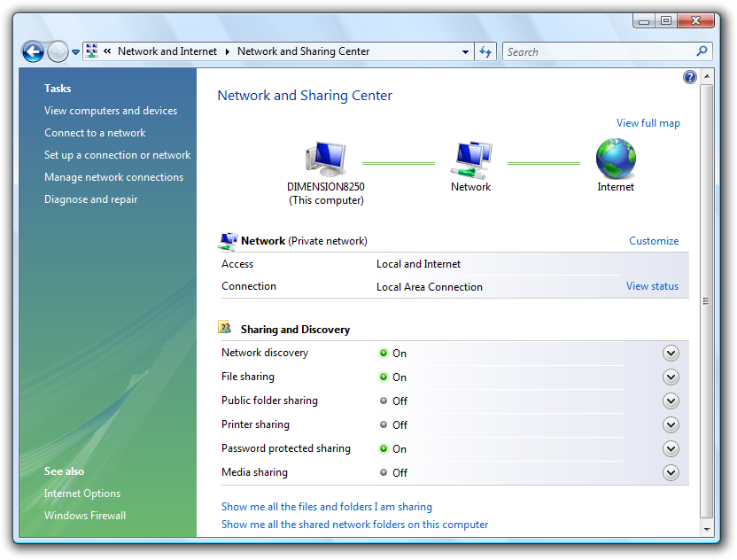Click the 'Local and Internet' access value

pyautogui.click(x=418, y=264)
